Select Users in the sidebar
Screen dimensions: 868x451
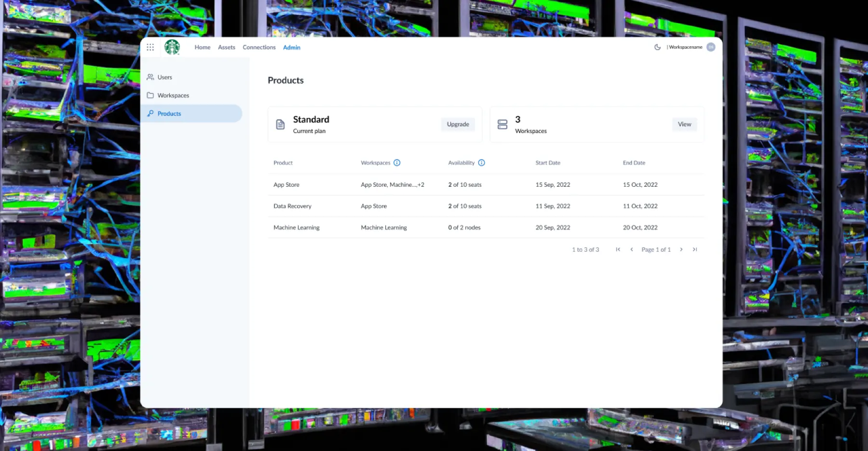click(x=191, y=77)
